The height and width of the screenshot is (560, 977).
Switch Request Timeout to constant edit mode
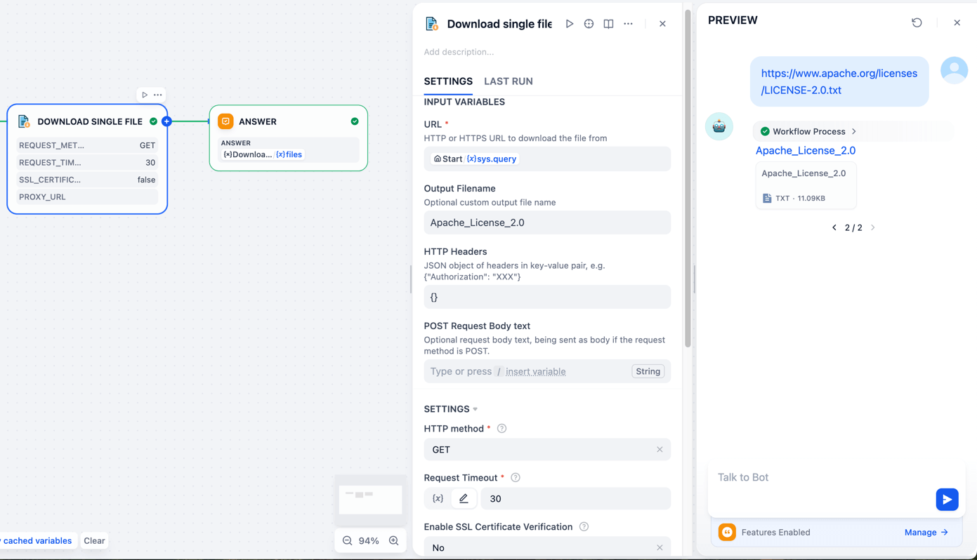(464, 499)
